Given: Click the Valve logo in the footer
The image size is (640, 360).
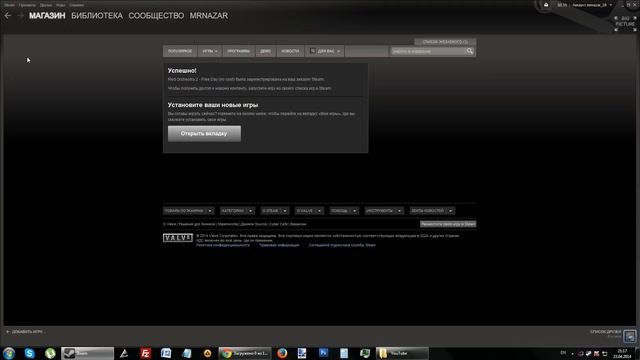Looking at the screenshot, I should click(x=178, y=238).
